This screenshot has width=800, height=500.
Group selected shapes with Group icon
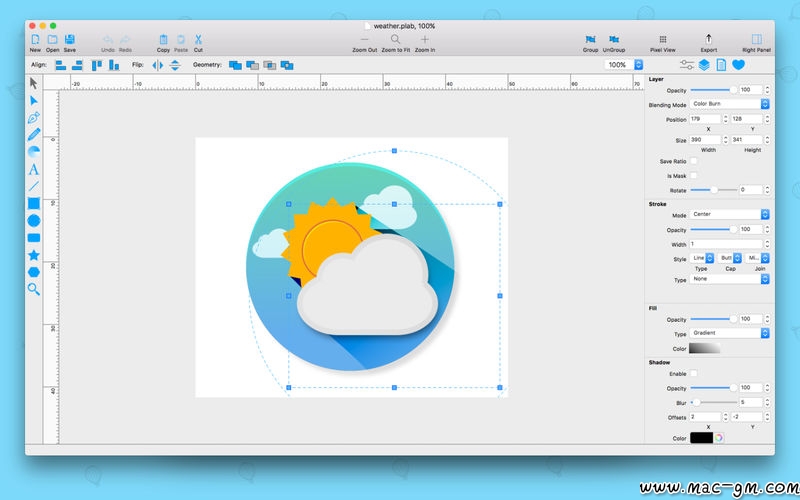[x=590, y=39]
